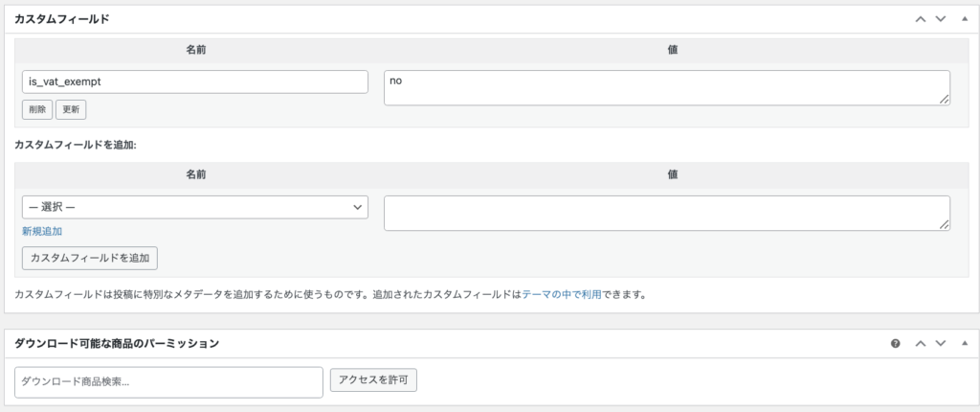The width and height of the screenshot is (980, 412).
Task: Click the resize handle of the empty value textarea
Action: point(945,225)
